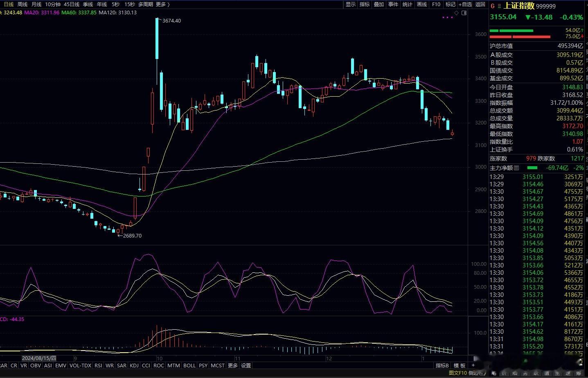Open the 统计 statistics menu
The width and height of the screenshot is (588, 378).
coord(408,5)
